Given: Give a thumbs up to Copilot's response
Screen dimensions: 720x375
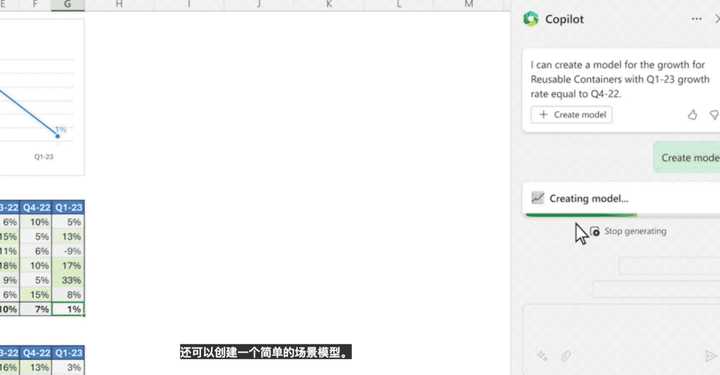Looking at the screenshot, I should (x=692, y=115).
